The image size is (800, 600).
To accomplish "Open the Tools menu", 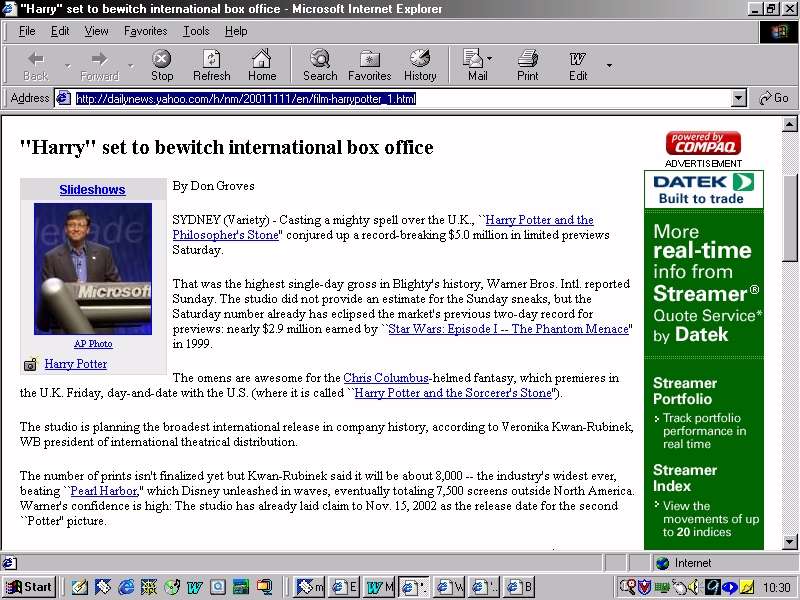I will [196, 31].
